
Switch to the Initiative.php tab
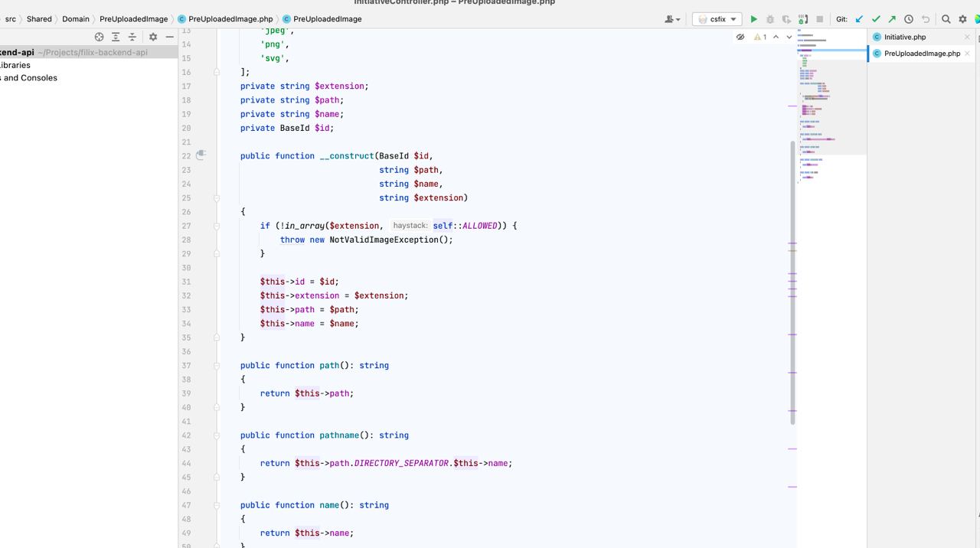pyautogui.click(x=905, y=37)
